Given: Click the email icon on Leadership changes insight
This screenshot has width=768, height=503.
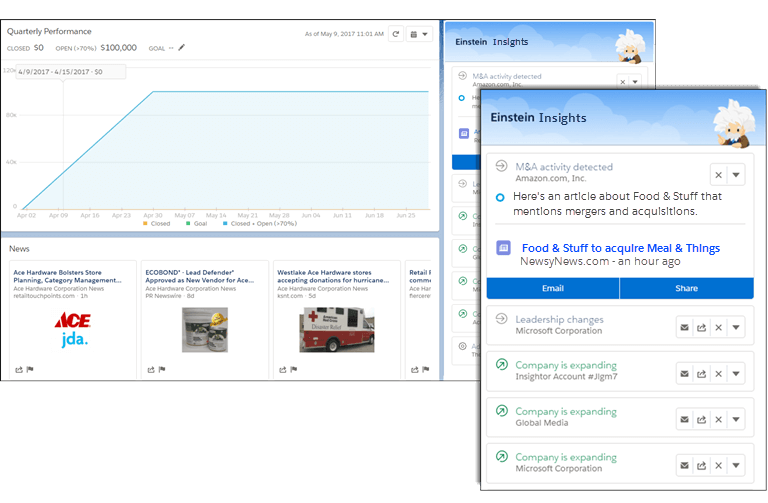Looking at the screenshot, I should click(x=684, y=326).
